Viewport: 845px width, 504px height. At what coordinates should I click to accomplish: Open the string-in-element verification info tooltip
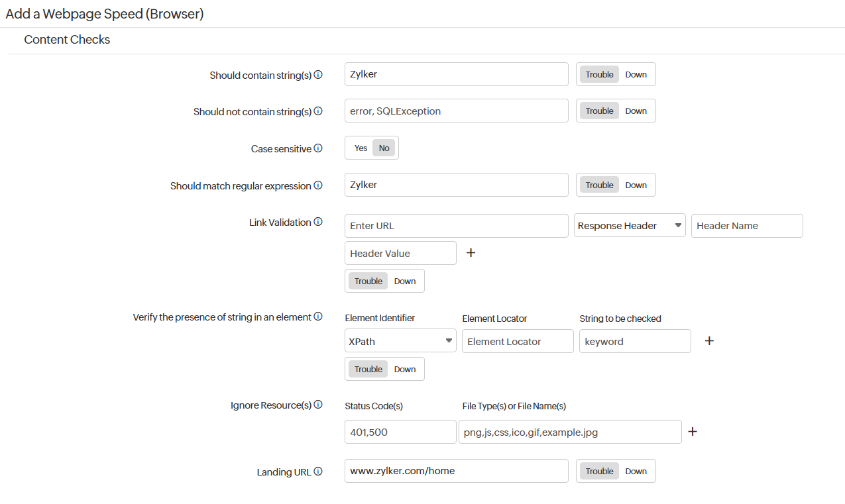[319, 317]
